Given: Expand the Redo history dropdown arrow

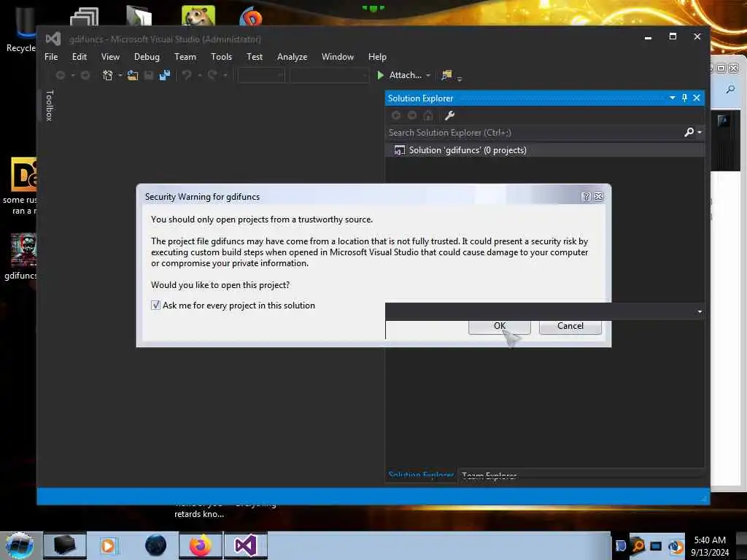Looking at the screenshot, I should [225, 75].
